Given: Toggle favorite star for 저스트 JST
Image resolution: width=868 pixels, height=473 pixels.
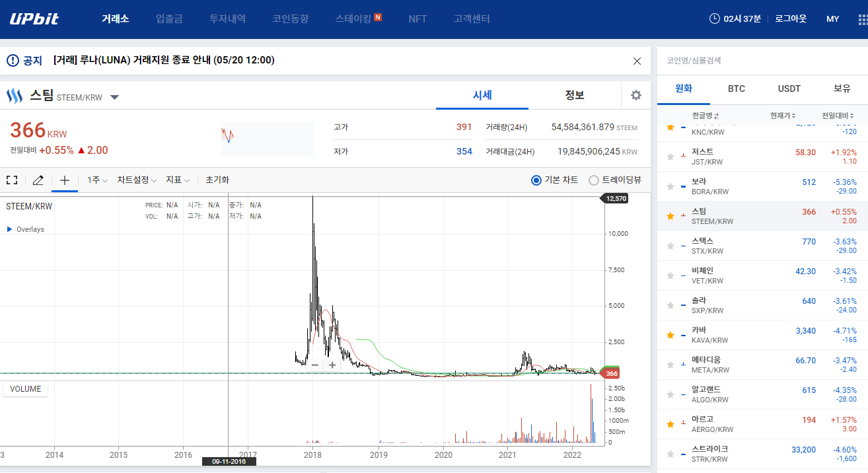Looking at the screenshot, I should coord(670,157).
